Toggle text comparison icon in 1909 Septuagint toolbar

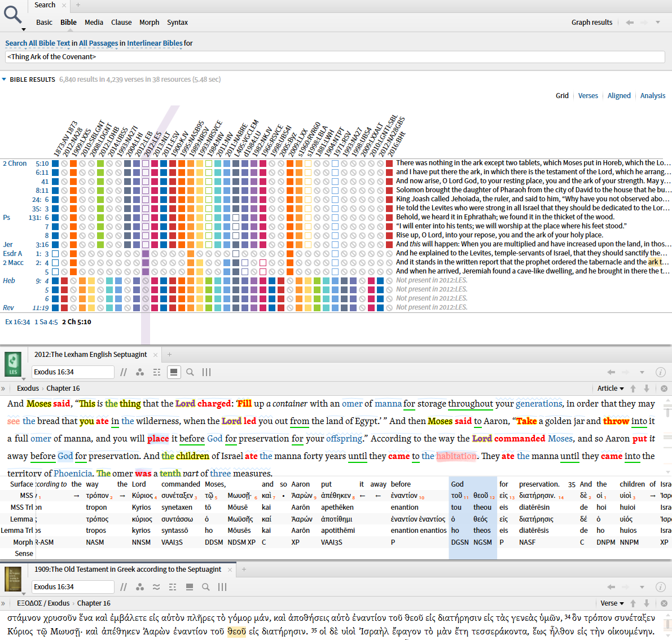(x=156, y=587)
